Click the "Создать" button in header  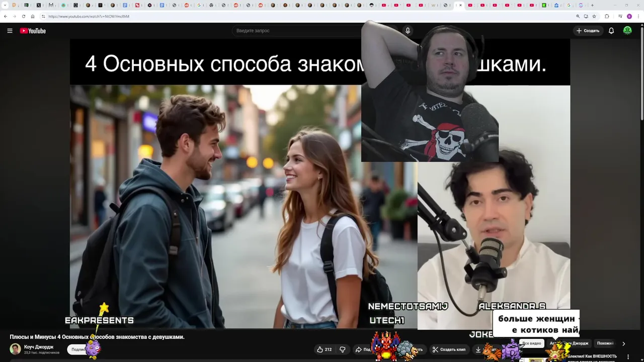pyautogui.click(x=588, y=31)
